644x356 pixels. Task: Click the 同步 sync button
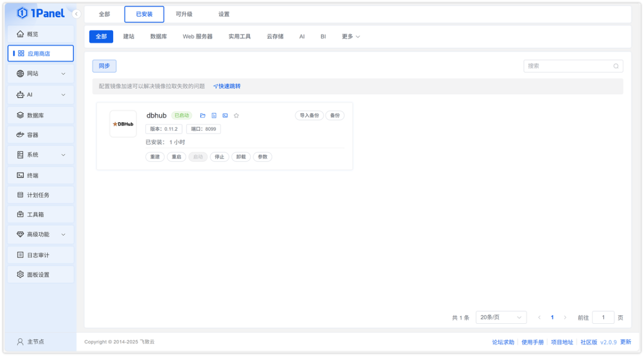pyautogui.click(x=104, y=66)
